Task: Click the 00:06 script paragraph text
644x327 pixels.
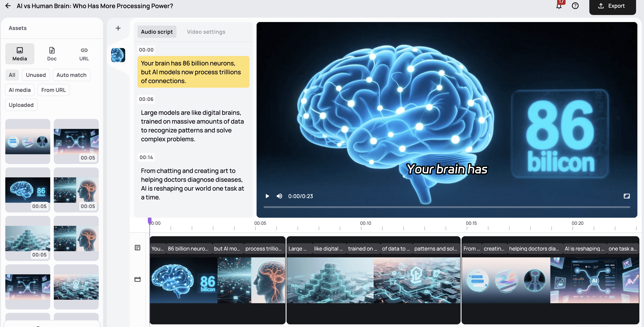Action: [x=192, y=126]
